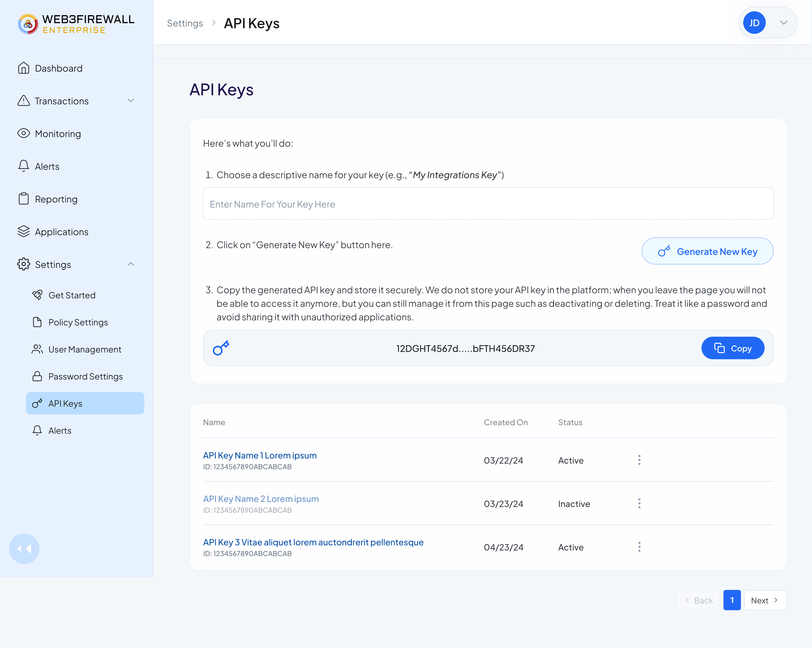Open more options for API Key Name 2
This screenshot has width=812, height=648.
639,503
